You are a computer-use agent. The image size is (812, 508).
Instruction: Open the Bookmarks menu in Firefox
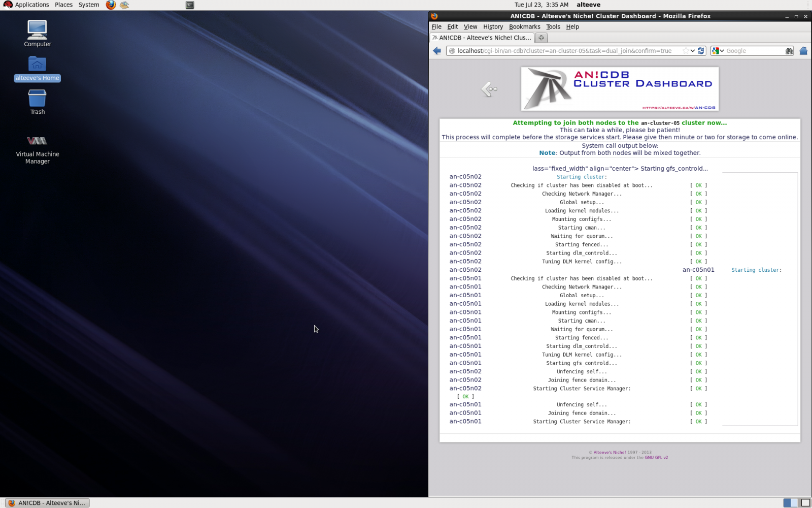524,27
